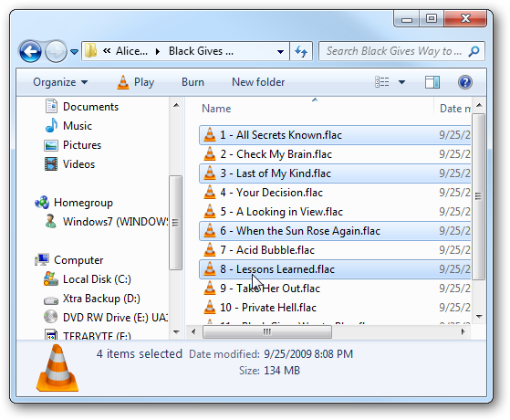Select 2 - Check My Brain.flac
This screenshot has height=420, width=510.
tap(335, 154)
